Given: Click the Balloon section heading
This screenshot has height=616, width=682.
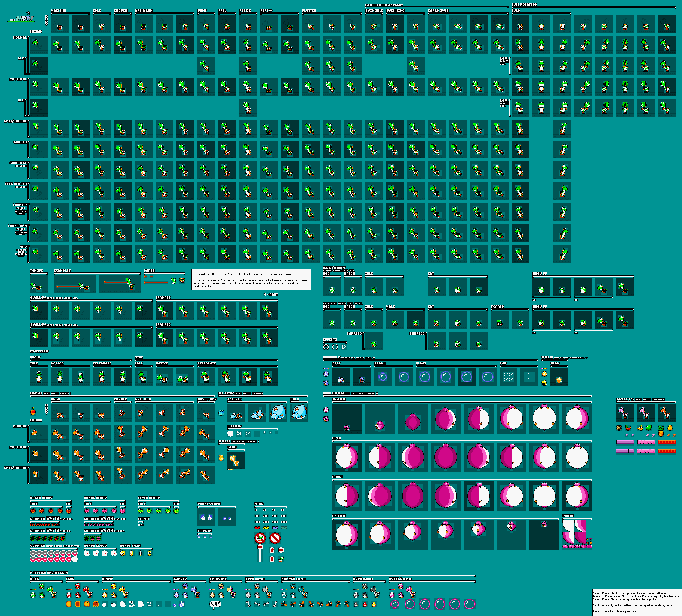Looking at the screenshot, I should [334, 393].
